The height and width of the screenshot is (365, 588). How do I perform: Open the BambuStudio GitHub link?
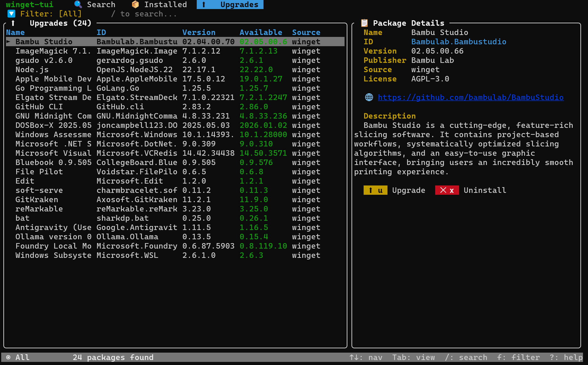click(470, 97)
